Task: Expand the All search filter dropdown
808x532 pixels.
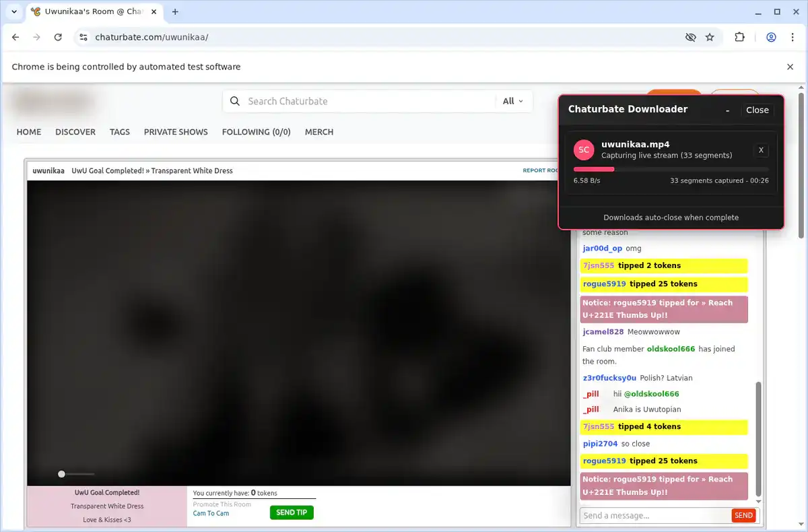Action: point(513,101)
